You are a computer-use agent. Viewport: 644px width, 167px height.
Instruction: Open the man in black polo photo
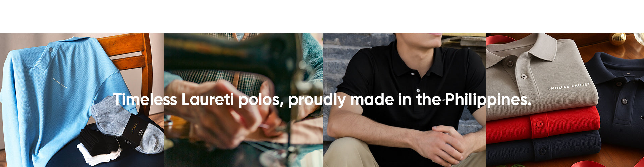pos(405,100)
